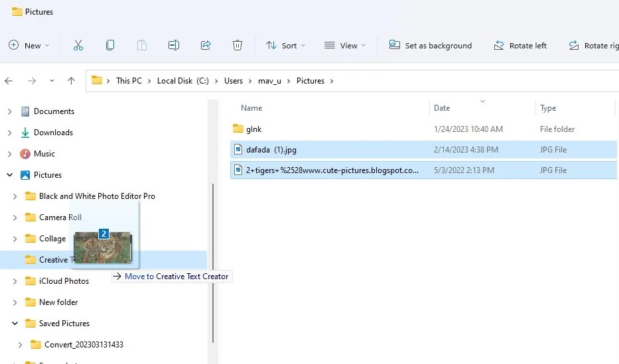The image size is (619, 364).
Task: Click the glnk folder icon
Action: (x=238, y=129)
